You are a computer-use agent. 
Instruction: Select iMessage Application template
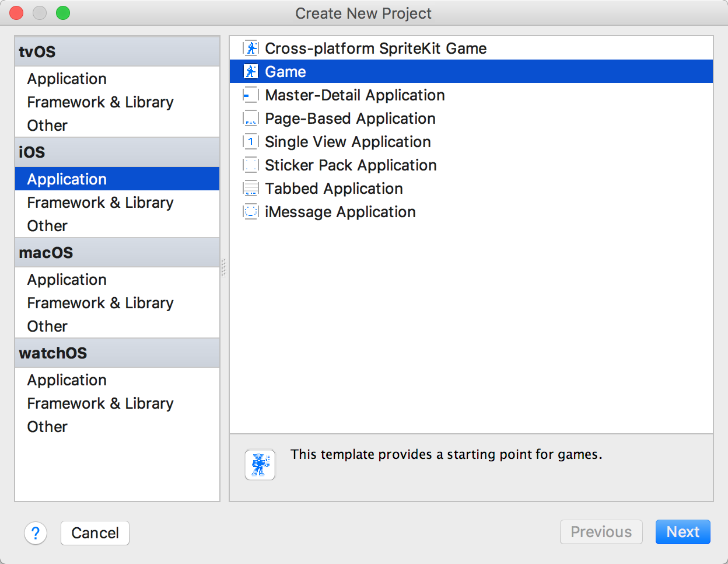tap(471, 211)
